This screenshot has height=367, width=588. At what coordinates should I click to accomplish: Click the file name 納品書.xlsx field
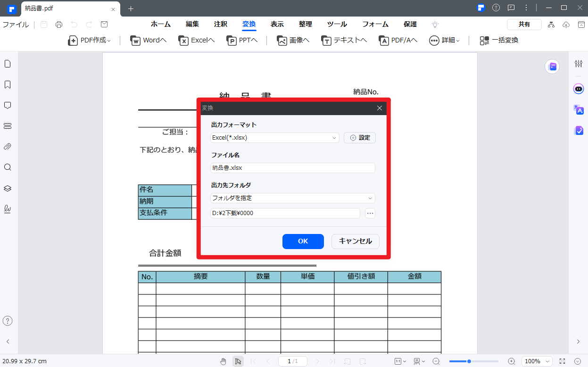[x=293, y=168]
